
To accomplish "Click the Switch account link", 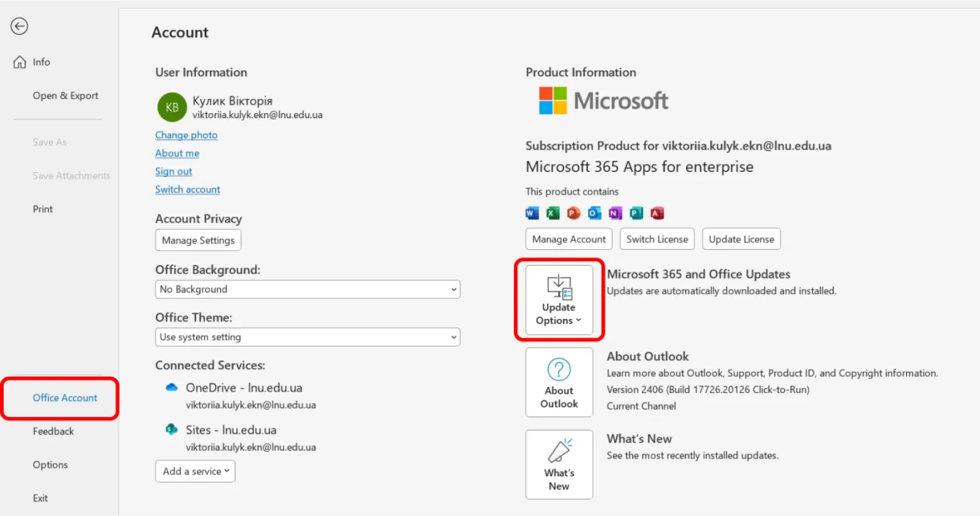I will coord(188,190).
